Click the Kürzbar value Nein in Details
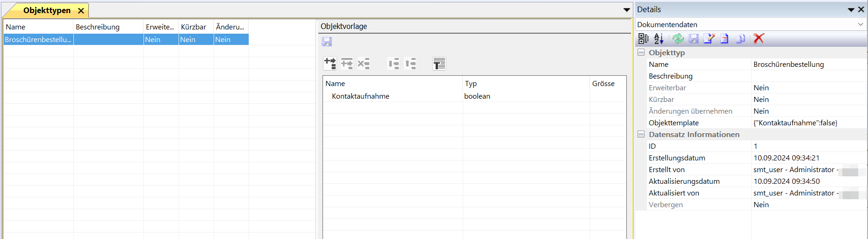Screen dimensions: 868x239 [809, 99]
